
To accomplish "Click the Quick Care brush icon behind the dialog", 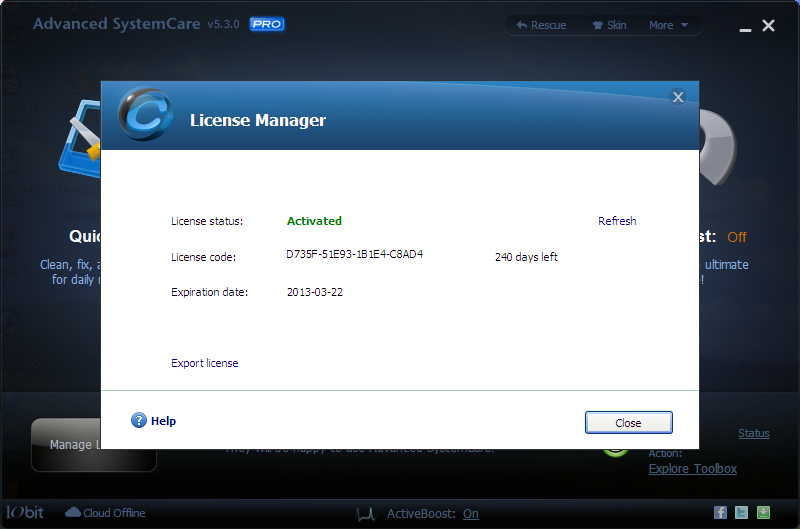I will (x=80, y=139).
